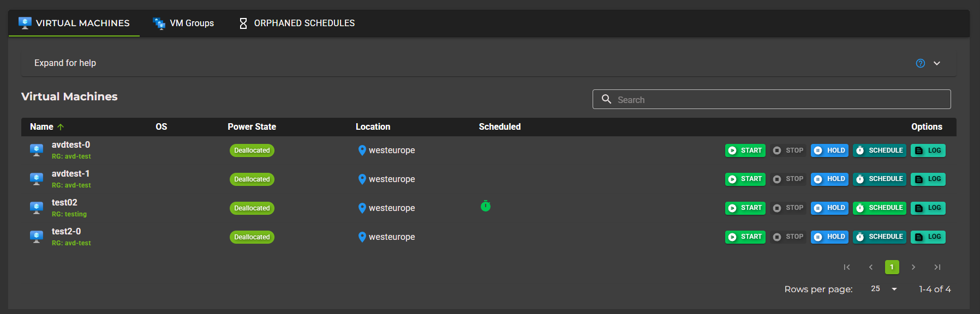Image resolution: width=980 pixels, height=314 pixels.
Task: Click the ascending sort arrow beside Name
Action: point(61,127)
